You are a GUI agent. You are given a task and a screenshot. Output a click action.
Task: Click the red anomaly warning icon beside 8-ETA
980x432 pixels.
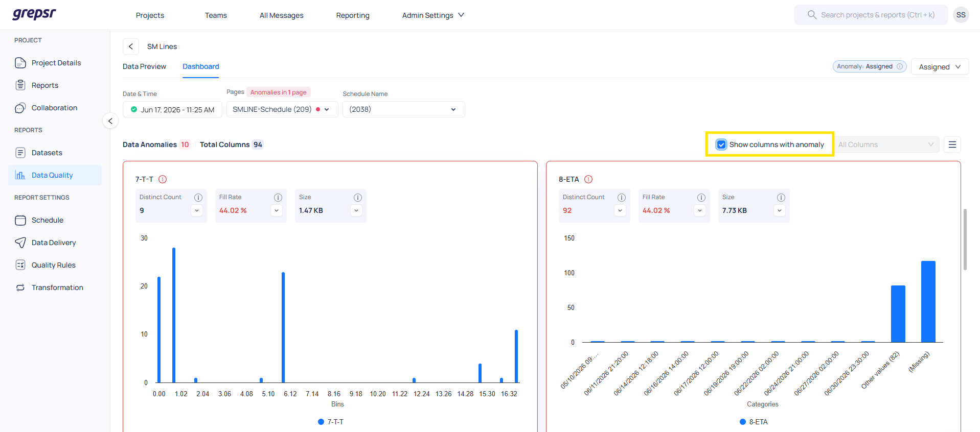[588, 179]
